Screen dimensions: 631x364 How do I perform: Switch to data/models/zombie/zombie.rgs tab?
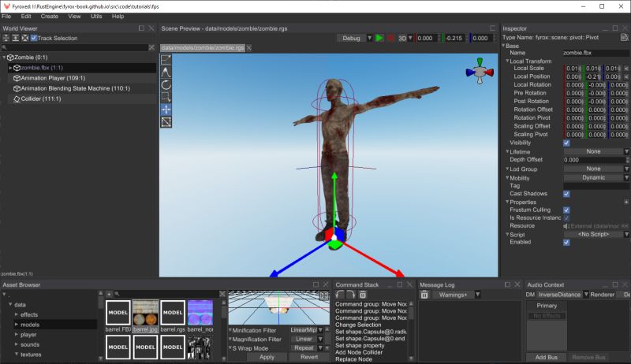pyautogui.click(x=203, y=48)
